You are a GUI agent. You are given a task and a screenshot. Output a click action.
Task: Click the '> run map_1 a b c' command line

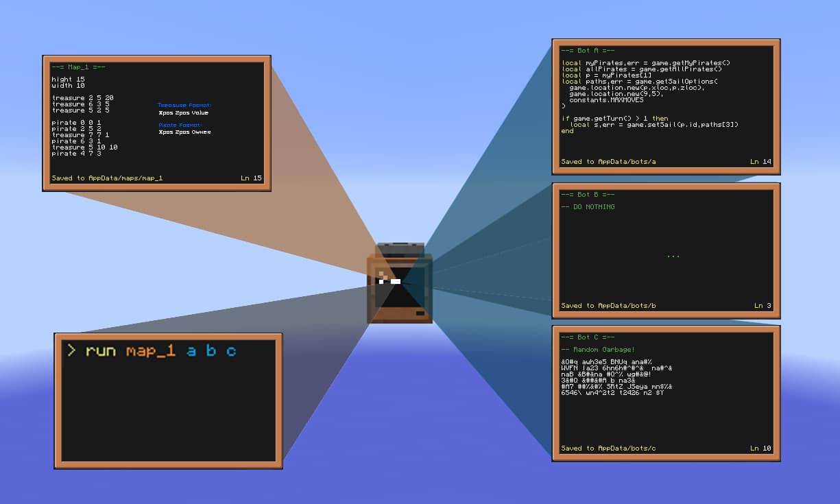point(152,351)
